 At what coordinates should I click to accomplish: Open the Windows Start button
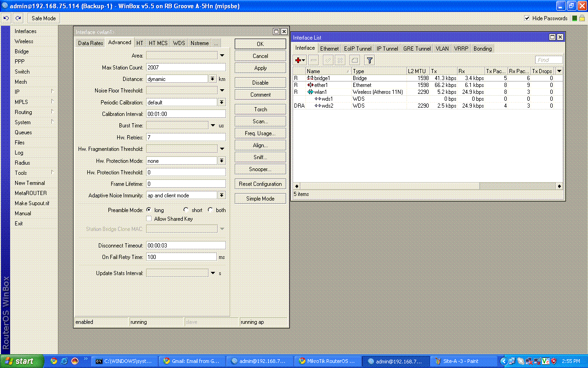22,361
